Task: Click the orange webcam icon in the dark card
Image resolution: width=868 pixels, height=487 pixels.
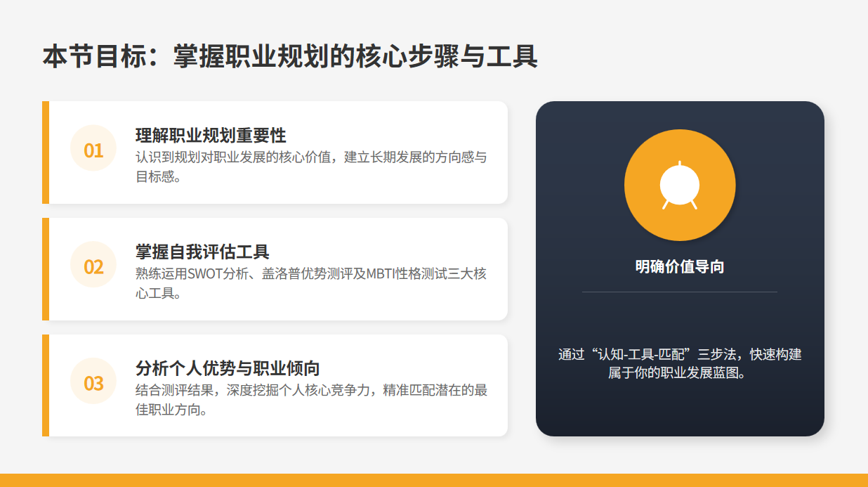Action: (x=679, y=183)
